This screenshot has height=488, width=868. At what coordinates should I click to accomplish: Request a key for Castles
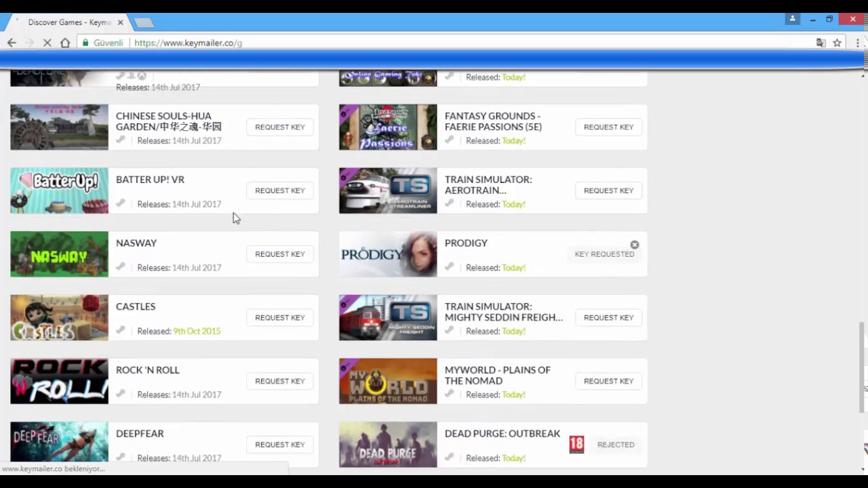click(280, 317)
